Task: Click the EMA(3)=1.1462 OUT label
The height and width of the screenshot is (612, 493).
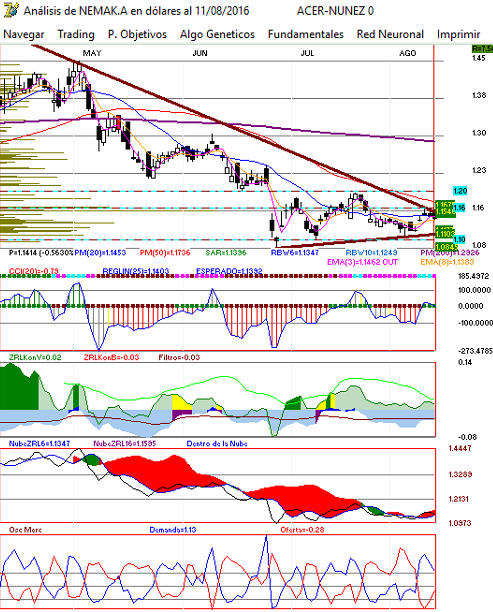Action: [362, 262]
